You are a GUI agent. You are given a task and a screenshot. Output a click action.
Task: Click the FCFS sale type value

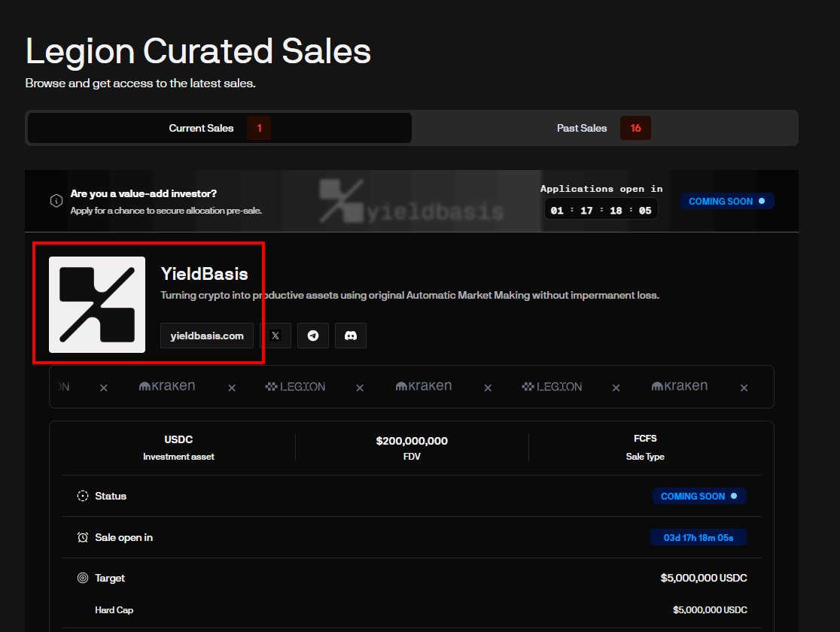pyautogui.click(x=645, y=438)
